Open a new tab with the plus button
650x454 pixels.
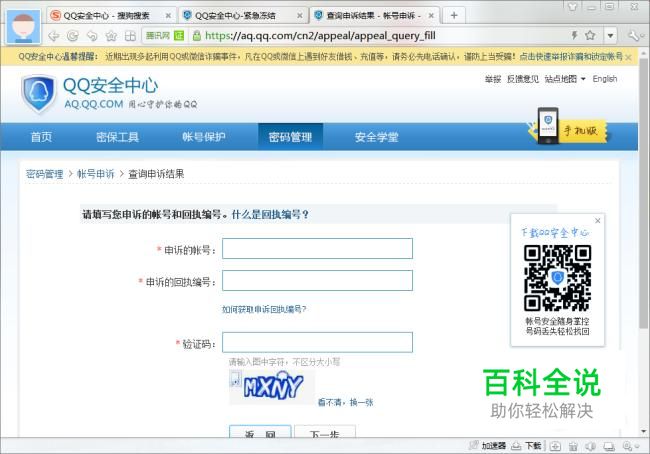click(x=454, y=15)
